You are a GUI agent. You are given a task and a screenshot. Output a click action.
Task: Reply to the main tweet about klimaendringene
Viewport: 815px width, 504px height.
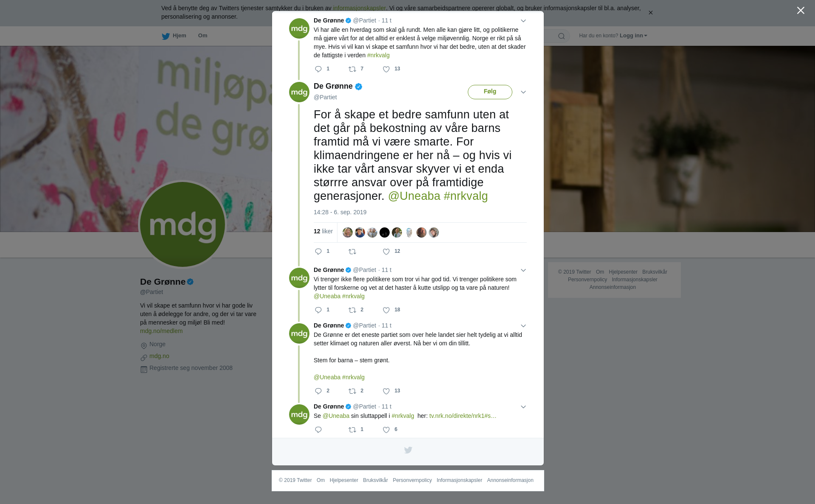pyautogui.click(x=318, y=252)
